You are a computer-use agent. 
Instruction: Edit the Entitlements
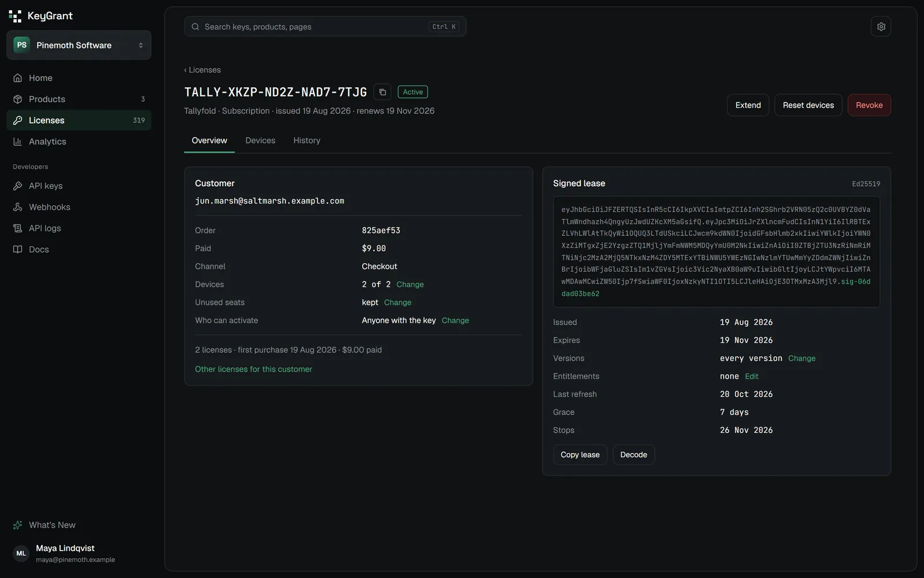click(752, 376)
